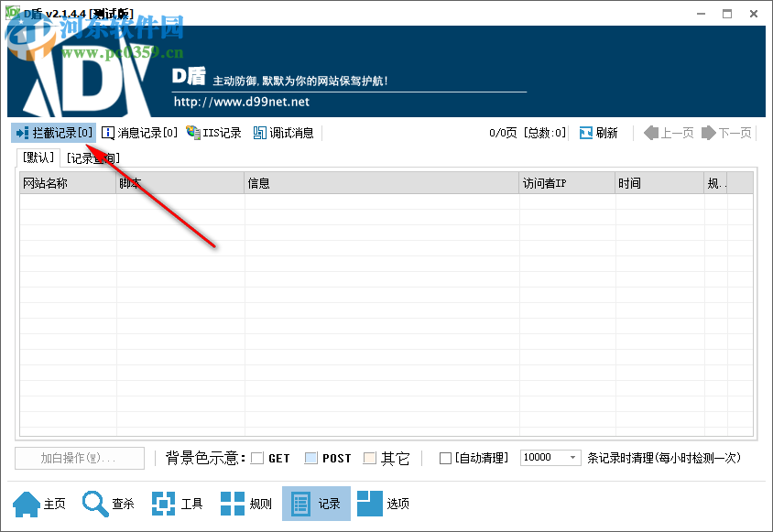The height and width of the screenshot is (532, 773).
Task: Click the 0/0页 [总数:0] page indicator
Action: 527,133
